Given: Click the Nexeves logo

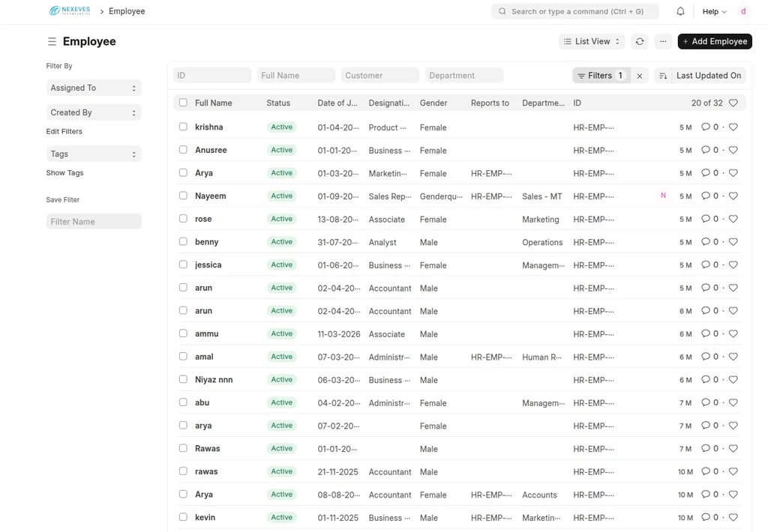Looking at the screenshot, I should pos(70,10).
